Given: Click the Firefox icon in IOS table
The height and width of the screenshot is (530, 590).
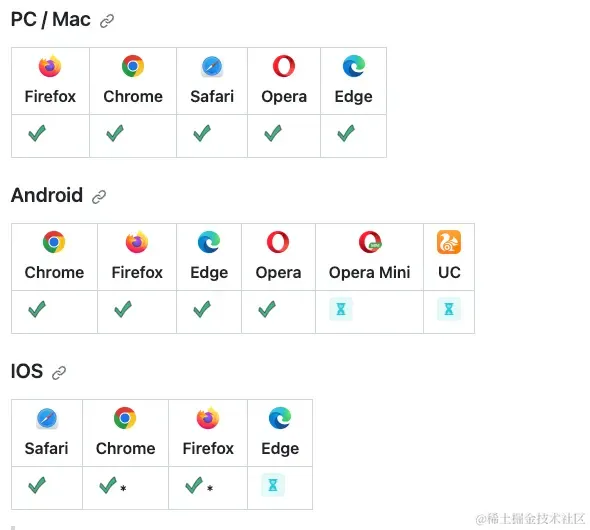Looking at the screenshot, I should pos(208,418).
